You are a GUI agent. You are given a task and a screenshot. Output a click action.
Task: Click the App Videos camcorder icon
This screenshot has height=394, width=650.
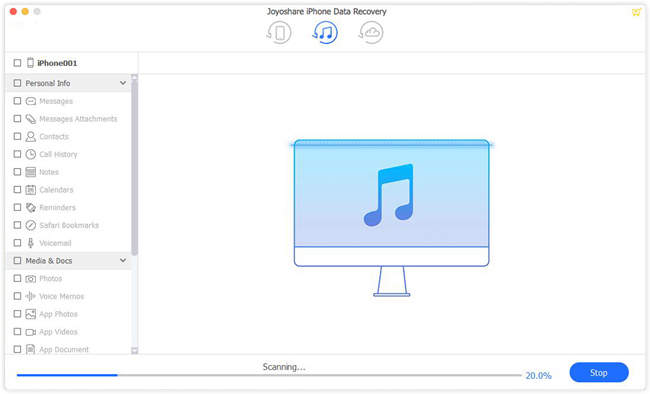[x=31, y=332]
